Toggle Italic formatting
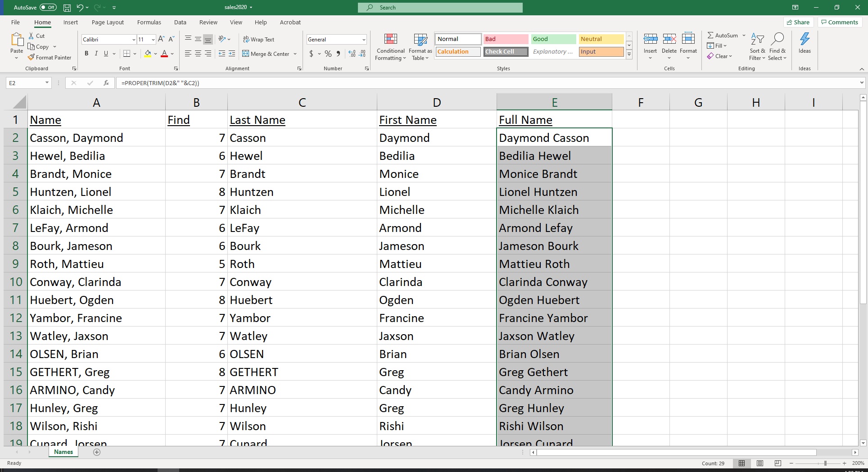Screen dimensions: 868x472 point(96,54)
